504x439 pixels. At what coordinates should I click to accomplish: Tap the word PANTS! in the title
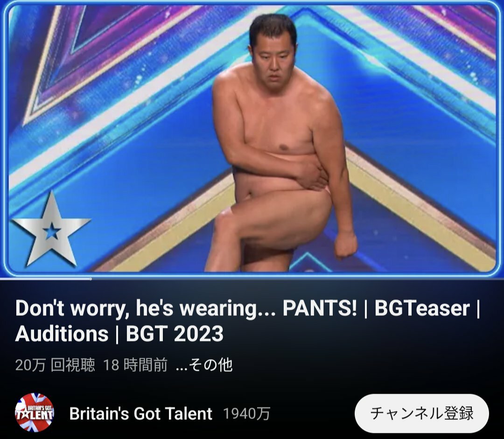320,308
